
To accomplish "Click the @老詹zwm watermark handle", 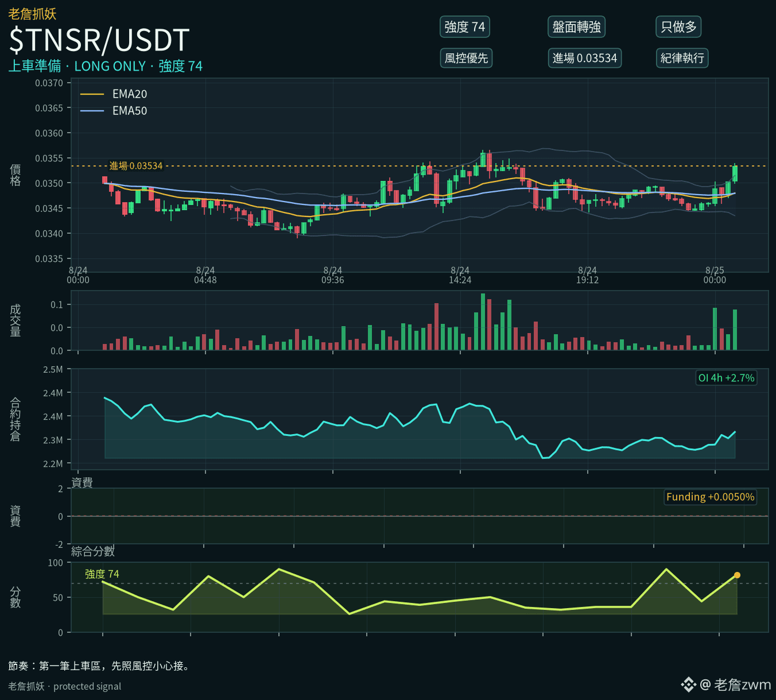I will click(x=735, y=684).
